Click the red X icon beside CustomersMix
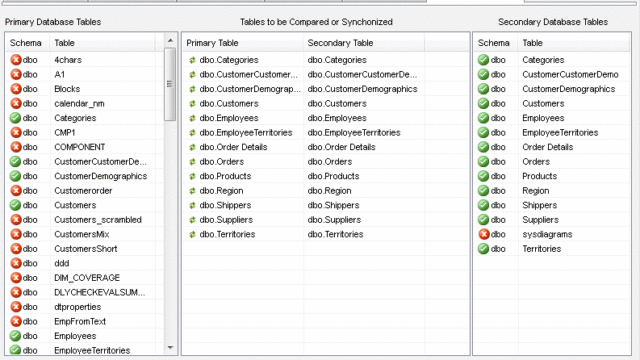 [x=16, y=234]
